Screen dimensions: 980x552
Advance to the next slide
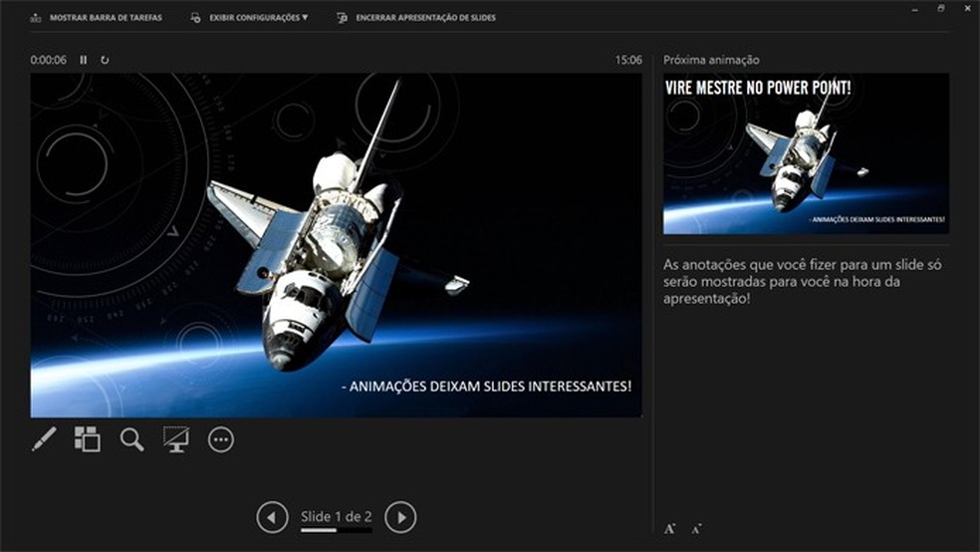400,517
